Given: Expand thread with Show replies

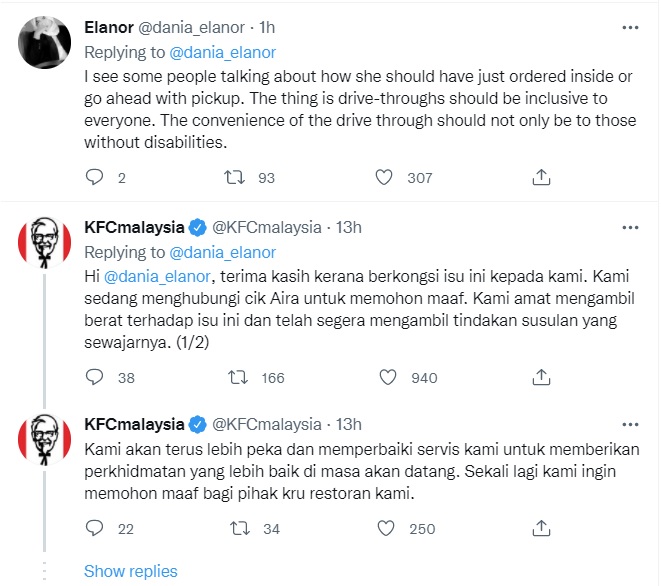Looking at the screenshot, I should (130, 571).
